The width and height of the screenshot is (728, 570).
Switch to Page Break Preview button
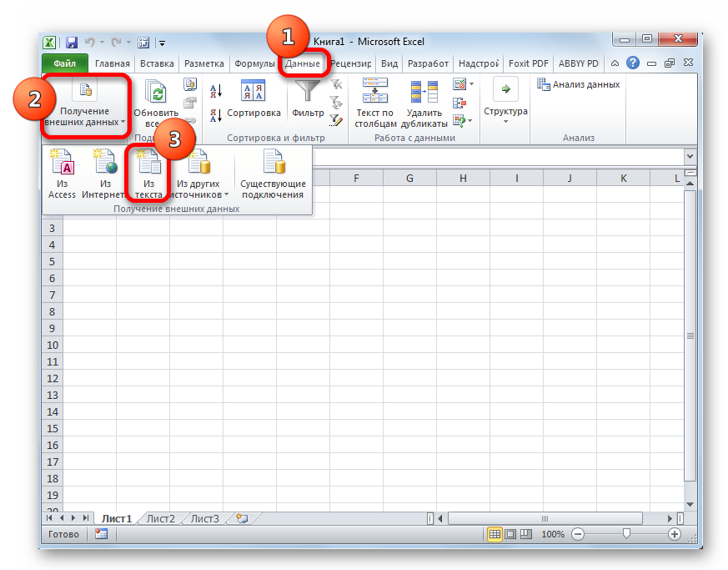525,534
